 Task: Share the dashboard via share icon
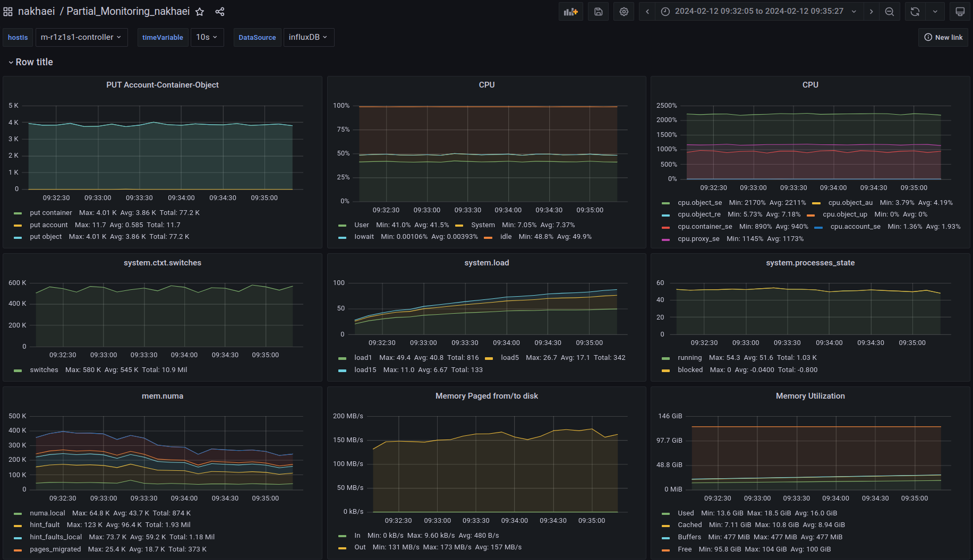click(220, 12)
